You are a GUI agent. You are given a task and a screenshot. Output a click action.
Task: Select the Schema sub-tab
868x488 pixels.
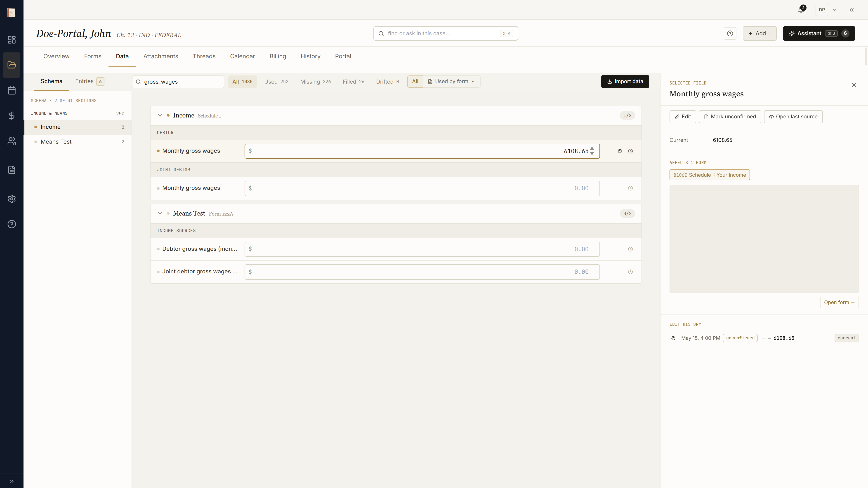click(x=52, y=81)
